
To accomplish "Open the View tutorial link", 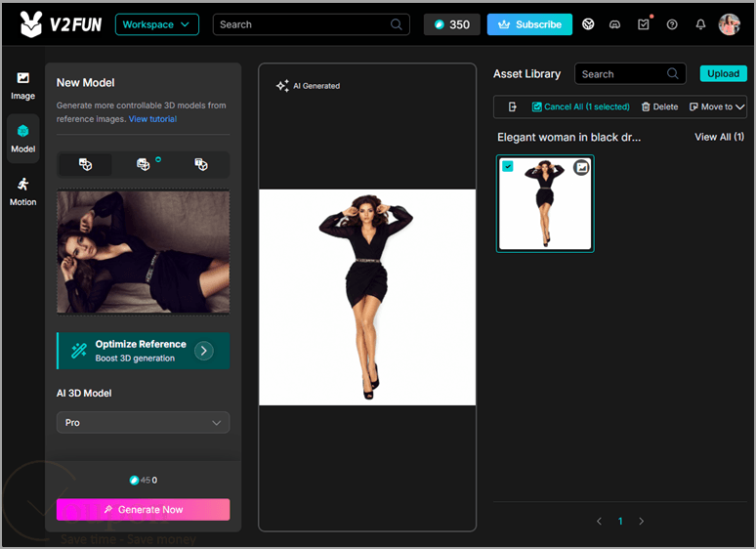I will pyautogui.click(x=152, y=119).
